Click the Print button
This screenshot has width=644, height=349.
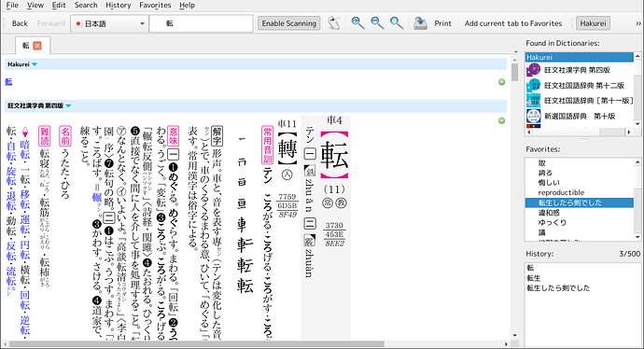click(x=442, y=23)
